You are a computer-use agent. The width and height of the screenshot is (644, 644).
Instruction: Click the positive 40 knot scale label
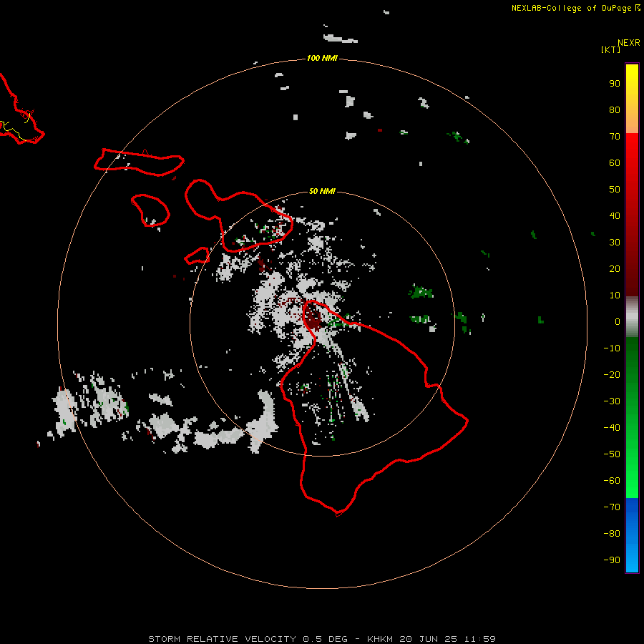(x=615, y=216)
